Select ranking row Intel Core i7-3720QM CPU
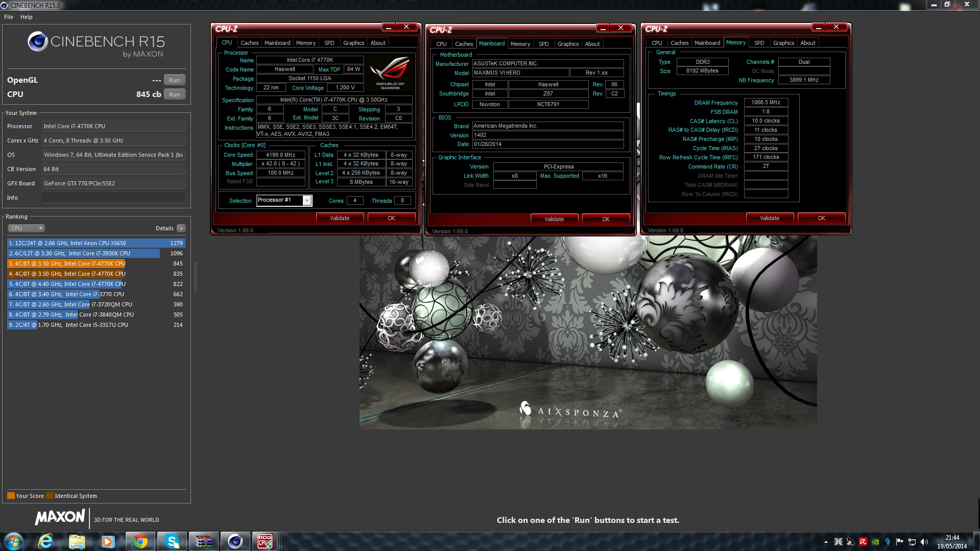 point(96,304)
